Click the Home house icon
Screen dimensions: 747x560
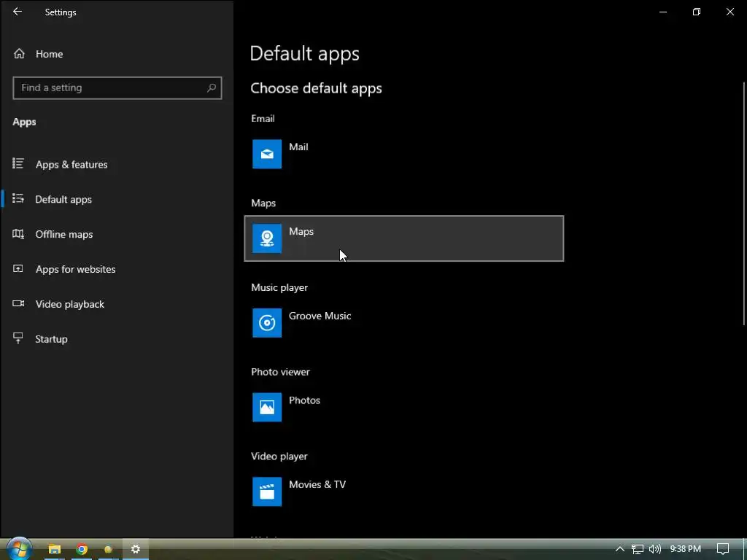pyautogui.click(x=19, y=54)
